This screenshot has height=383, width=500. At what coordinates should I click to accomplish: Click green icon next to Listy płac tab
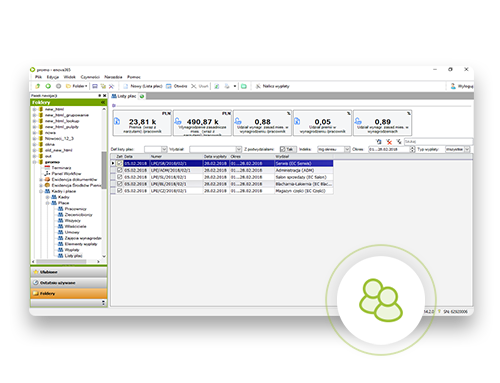click(x=142, y=96)
